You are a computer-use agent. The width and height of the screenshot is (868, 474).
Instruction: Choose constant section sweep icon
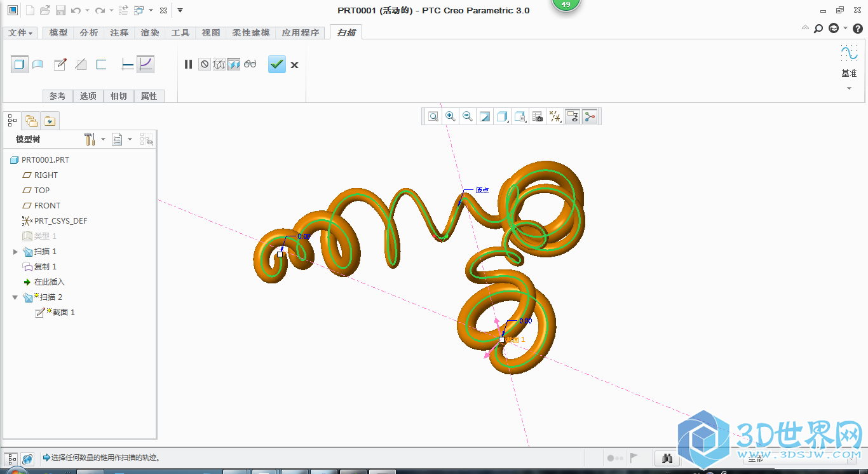click(127, 64)
